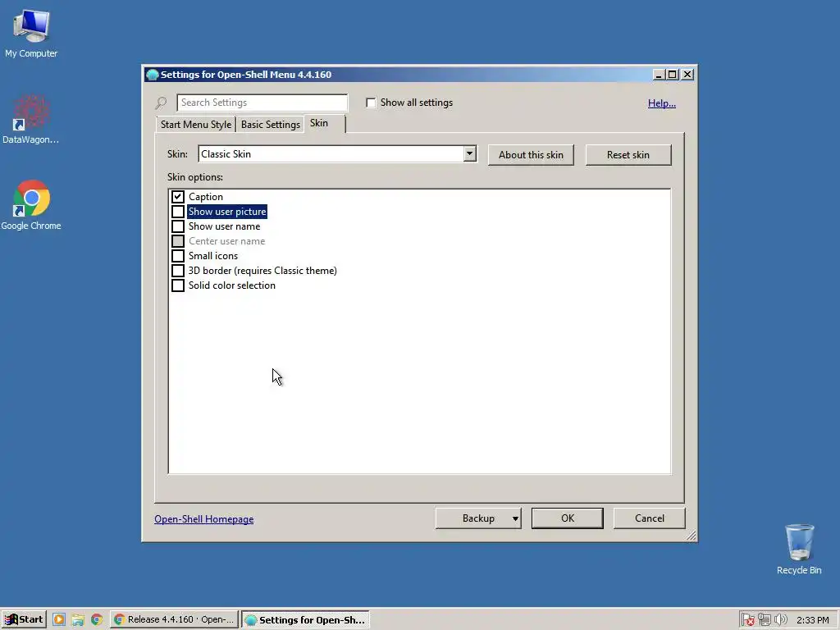Click the resize grip in dialog corner
Image resolution: width=840 pixels, height=630 pixels.
[x=691, y=535]
